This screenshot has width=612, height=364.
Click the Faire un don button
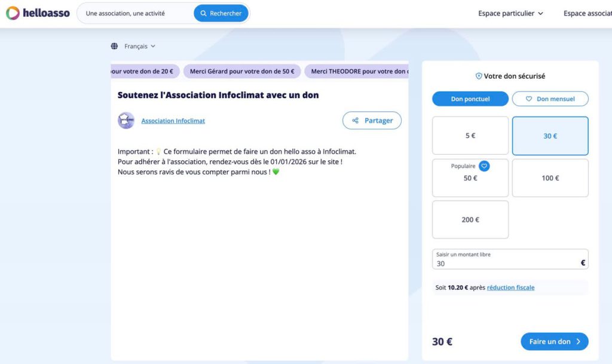click(x=554, y=341)
